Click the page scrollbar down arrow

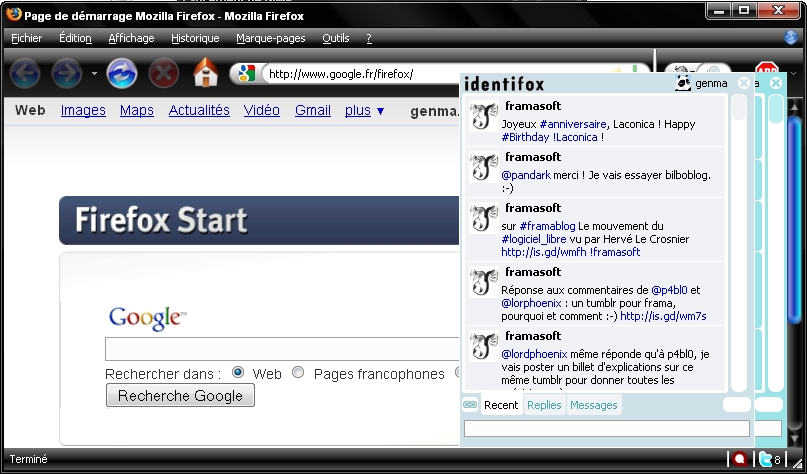[x=795, y=441]
